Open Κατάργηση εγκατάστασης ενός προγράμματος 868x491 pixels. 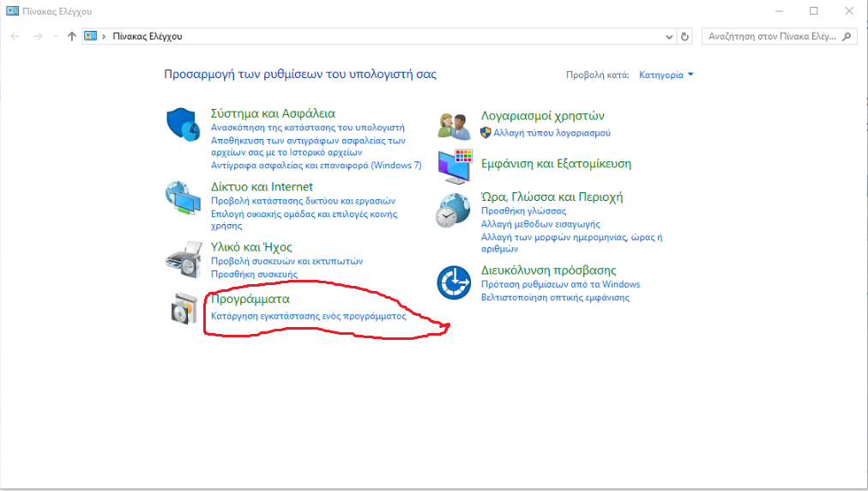pos(308,316)
